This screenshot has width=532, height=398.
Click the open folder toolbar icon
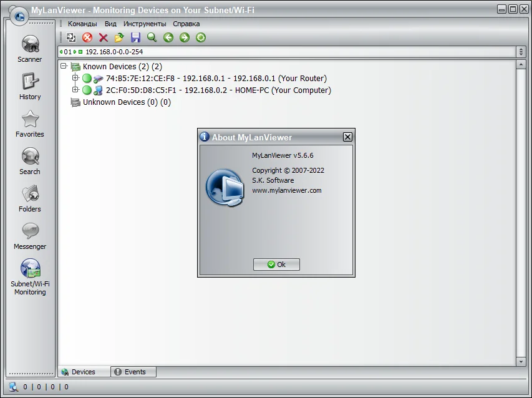(x=119, y=37)
